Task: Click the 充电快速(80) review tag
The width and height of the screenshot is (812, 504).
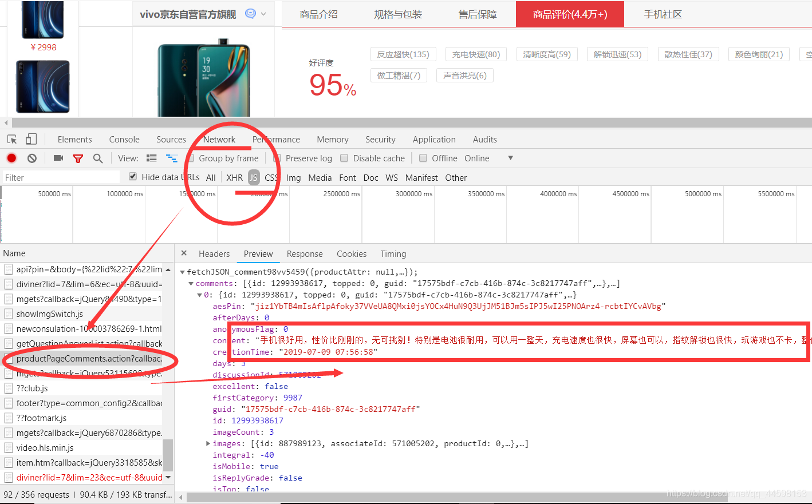Action: tap(476, 54)
